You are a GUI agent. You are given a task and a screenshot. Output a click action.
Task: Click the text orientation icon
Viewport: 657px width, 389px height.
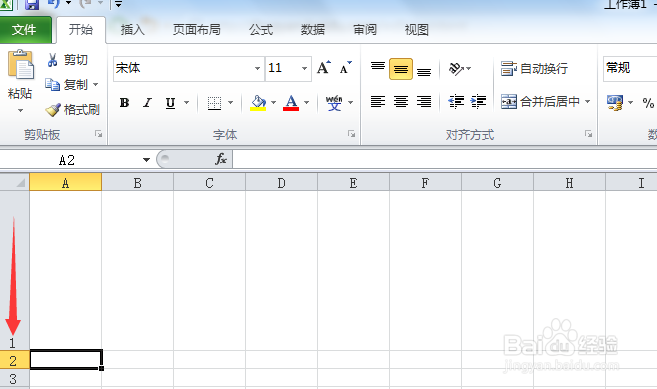coord(456,68)
